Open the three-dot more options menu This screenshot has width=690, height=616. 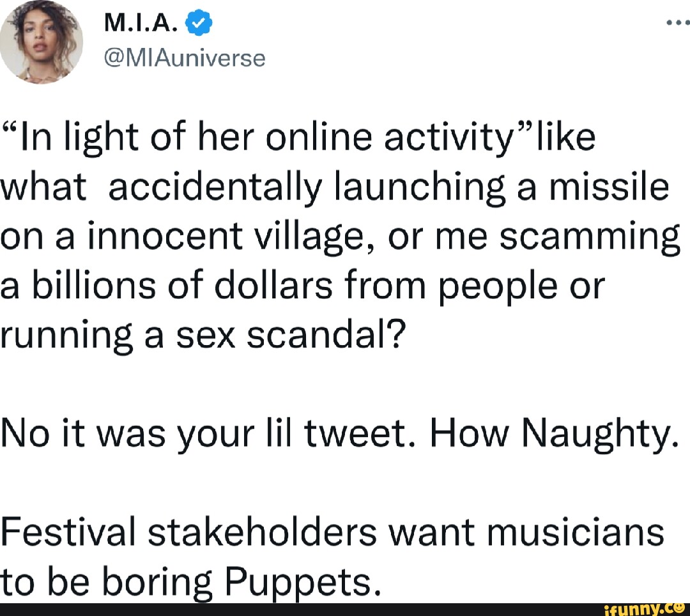(x=674, y=22)
